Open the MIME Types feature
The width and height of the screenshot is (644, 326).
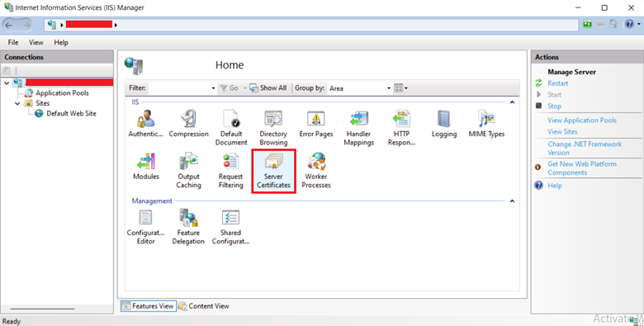point(486,124)
